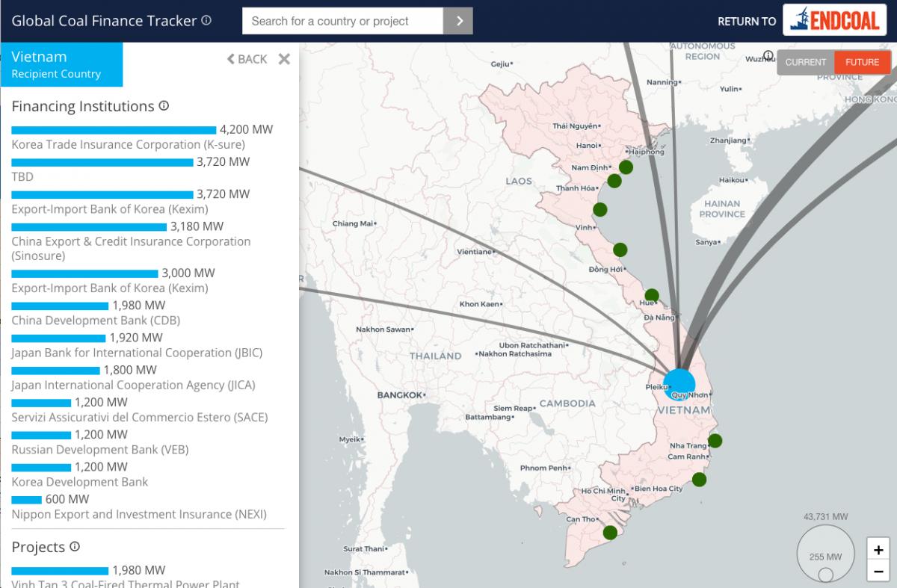Image resolution: width=897 pixels, height=588 pixels.
Task: Open Export-Import Bank of Korea 3,720 MW entry
Action: pos(110,209)
